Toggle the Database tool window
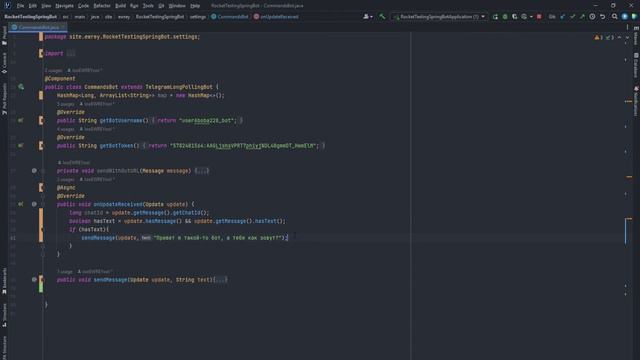The width and height of the screenshot is (640, 360). pos(636,64)
